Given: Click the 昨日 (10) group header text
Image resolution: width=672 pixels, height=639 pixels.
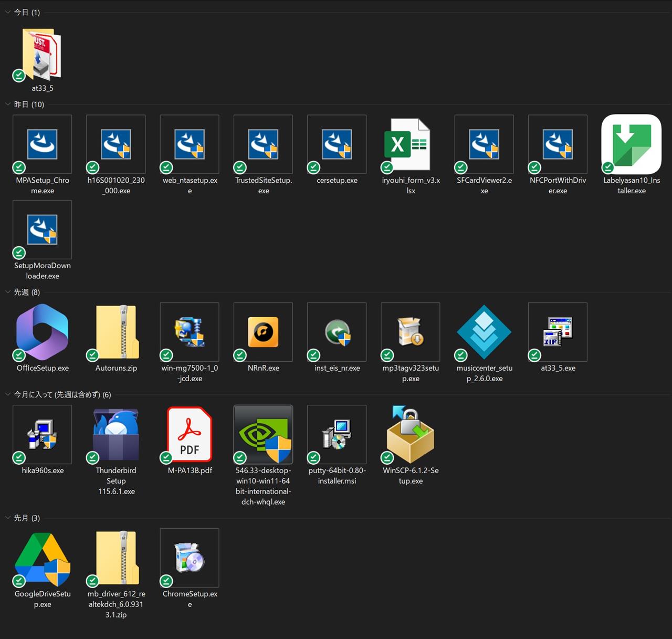Looking at the screenshot, I should [x=29, y=104].
